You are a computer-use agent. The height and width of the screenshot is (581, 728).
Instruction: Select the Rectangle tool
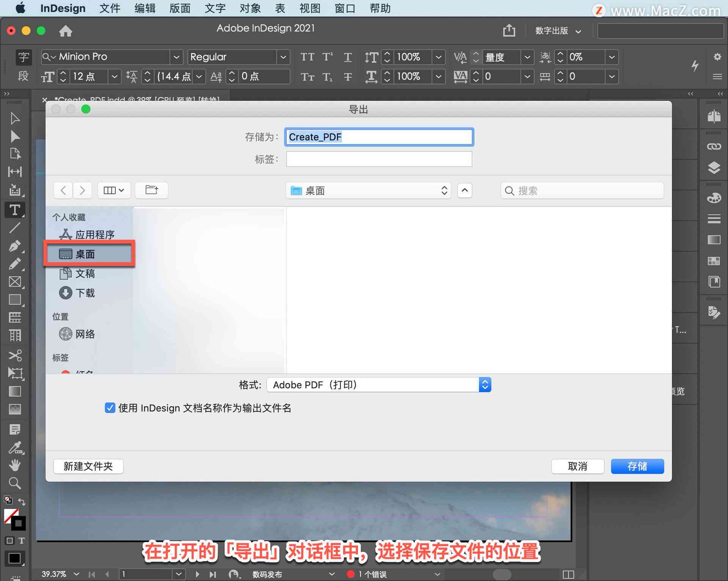coord(15,300)
